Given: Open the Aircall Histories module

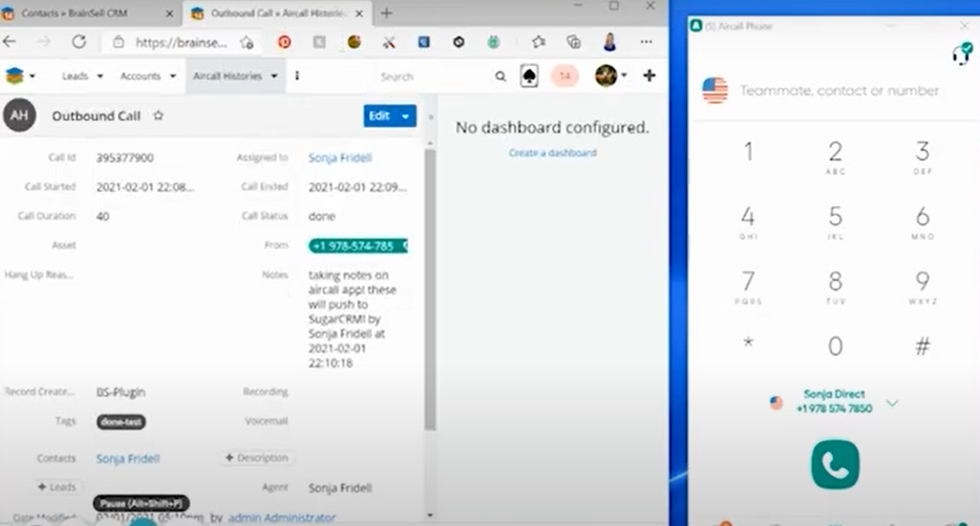Looking at the screenshot, I should [x=227, y=76].
